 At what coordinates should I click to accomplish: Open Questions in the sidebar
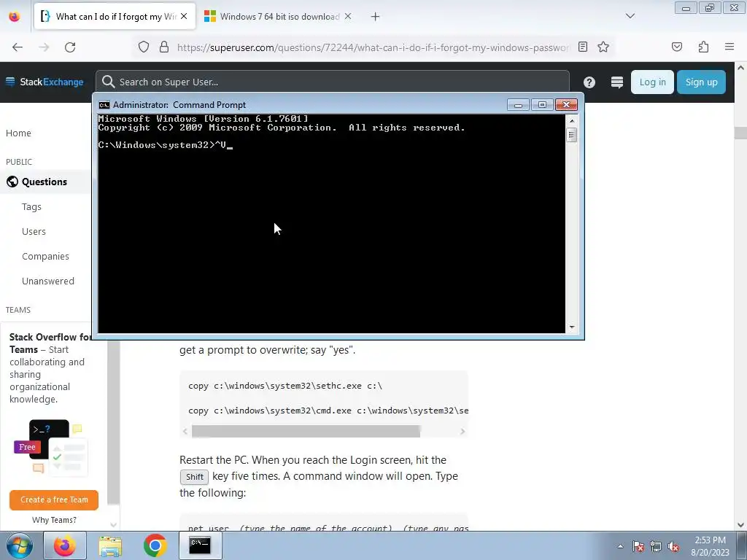(44, 182)
